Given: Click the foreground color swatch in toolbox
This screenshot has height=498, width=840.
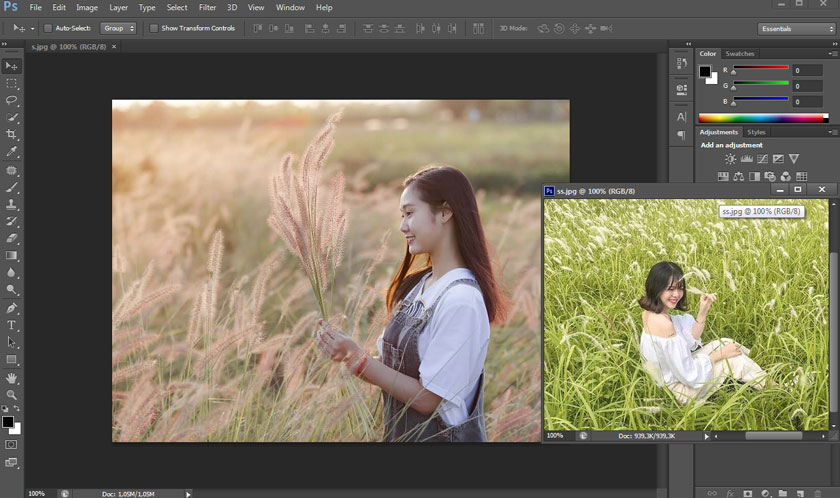Looking at the screenshot, I should (x=8, y=422).
